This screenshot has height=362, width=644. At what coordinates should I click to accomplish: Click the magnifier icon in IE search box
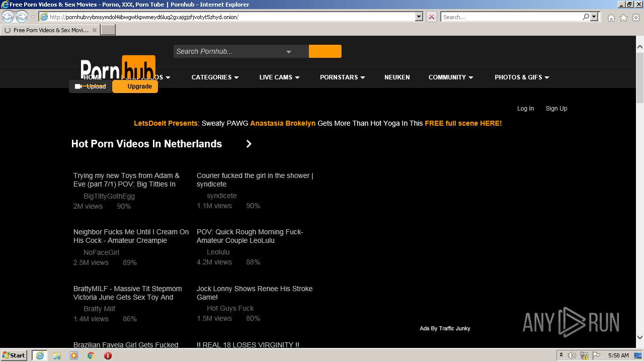586,17
